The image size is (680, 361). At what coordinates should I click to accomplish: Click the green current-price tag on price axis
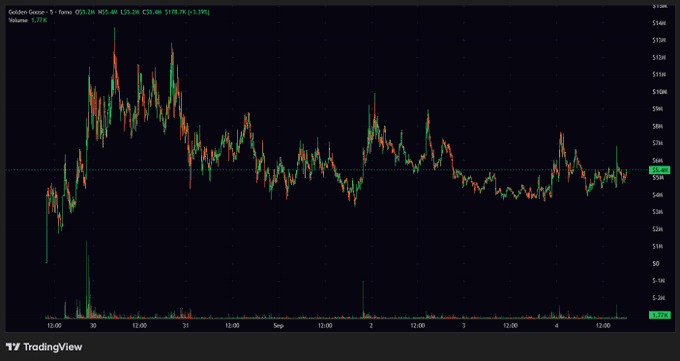coord(659,170)
